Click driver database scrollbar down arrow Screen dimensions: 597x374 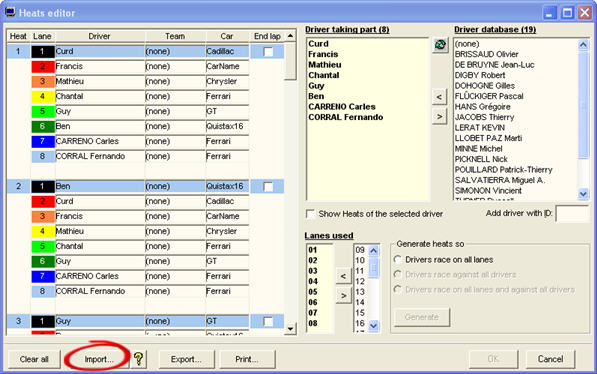[583, 194]
